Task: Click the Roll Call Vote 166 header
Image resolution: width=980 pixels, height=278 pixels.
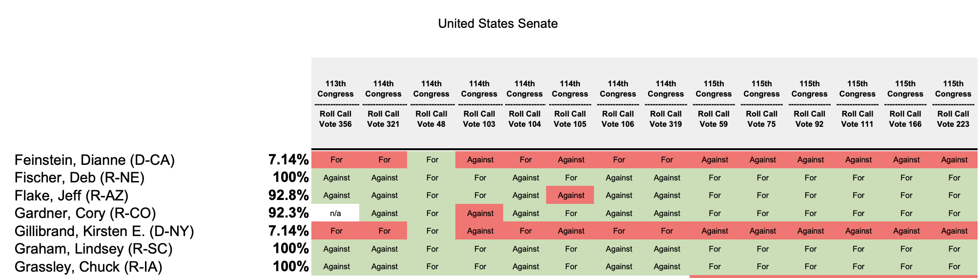Action: point(905,104)
